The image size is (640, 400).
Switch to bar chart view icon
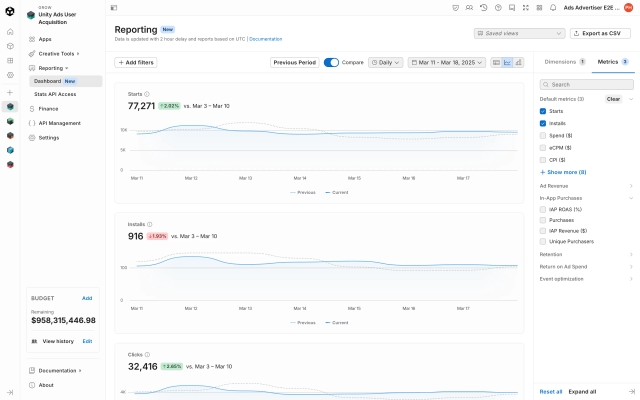(x=518, y=62)
